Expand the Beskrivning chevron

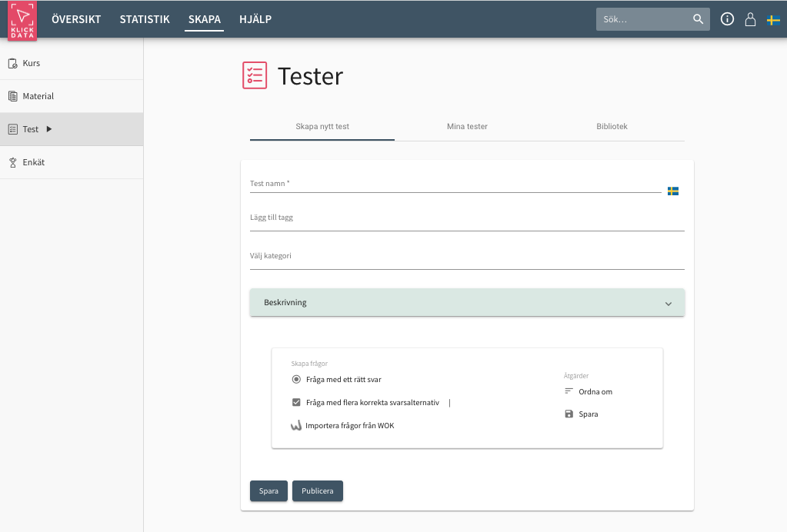pyautogui.click(x=669, y=304)
